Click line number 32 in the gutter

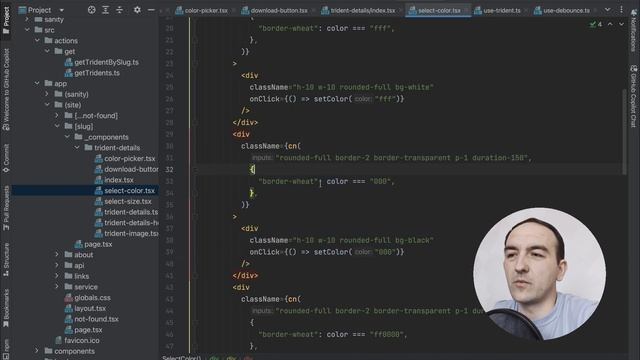coord(169,169)
